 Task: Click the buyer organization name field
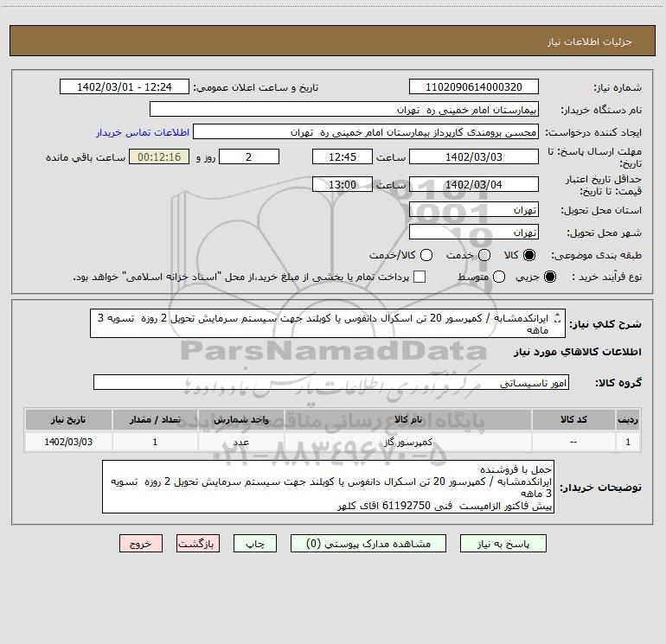click(344, 110)
